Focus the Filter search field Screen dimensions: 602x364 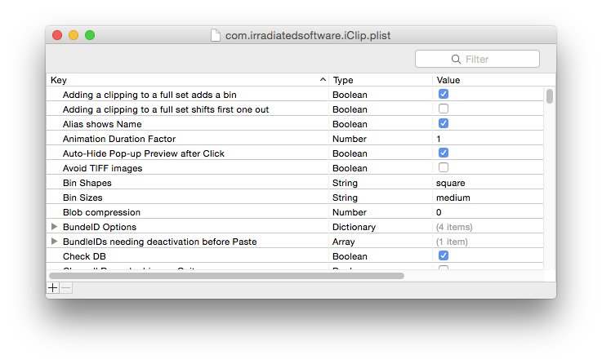pos(477,59)
